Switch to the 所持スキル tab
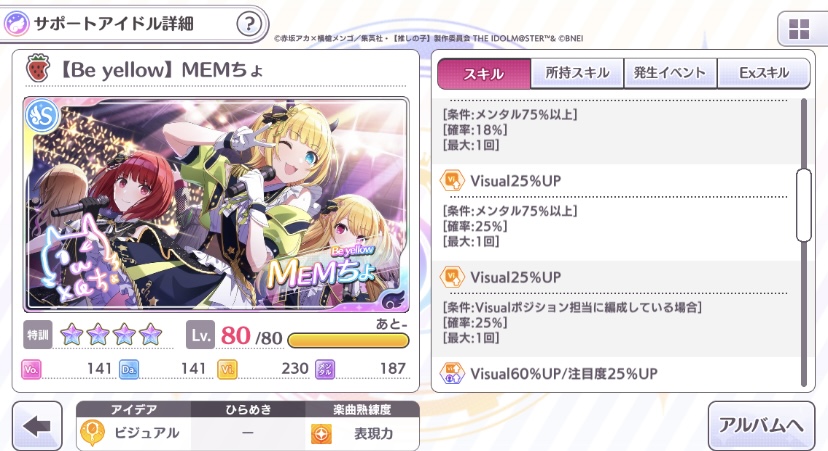828x451 pixels. 577,73
